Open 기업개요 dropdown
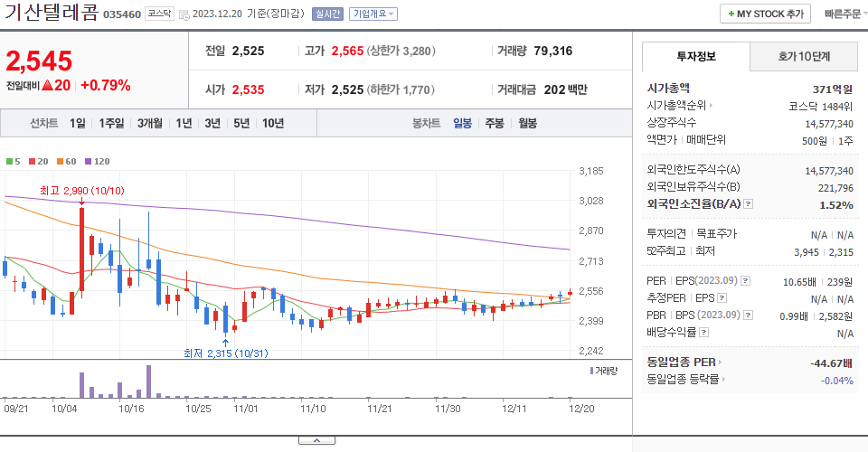 [373, 14]
